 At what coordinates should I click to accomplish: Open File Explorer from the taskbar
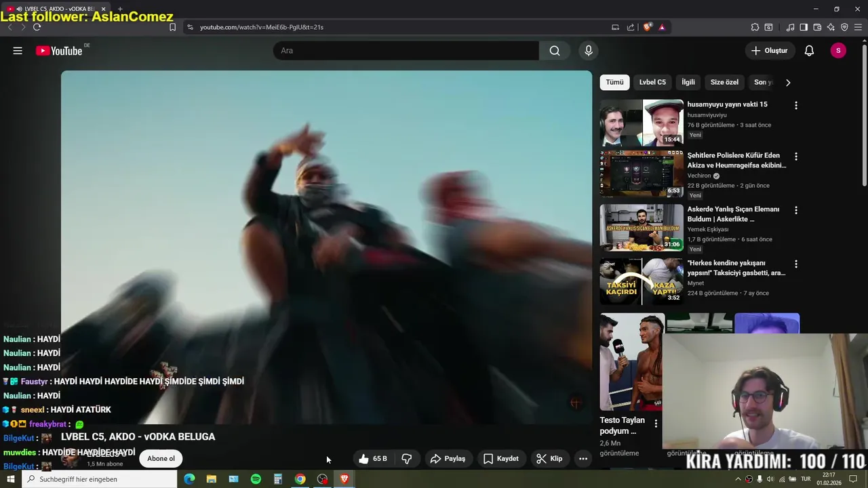(x=212, y=479)
